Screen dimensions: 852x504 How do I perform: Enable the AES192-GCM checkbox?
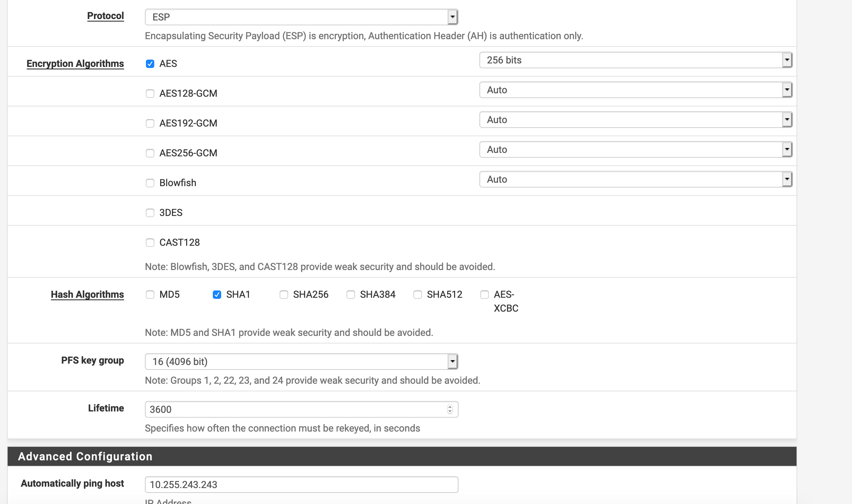click(x=150, y=123)
